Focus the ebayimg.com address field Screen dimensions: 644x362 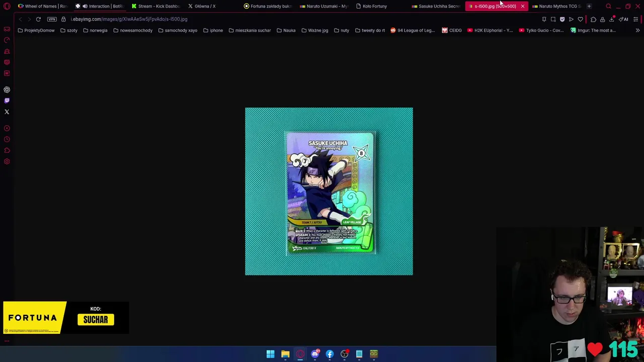click(x=302, y=19)
